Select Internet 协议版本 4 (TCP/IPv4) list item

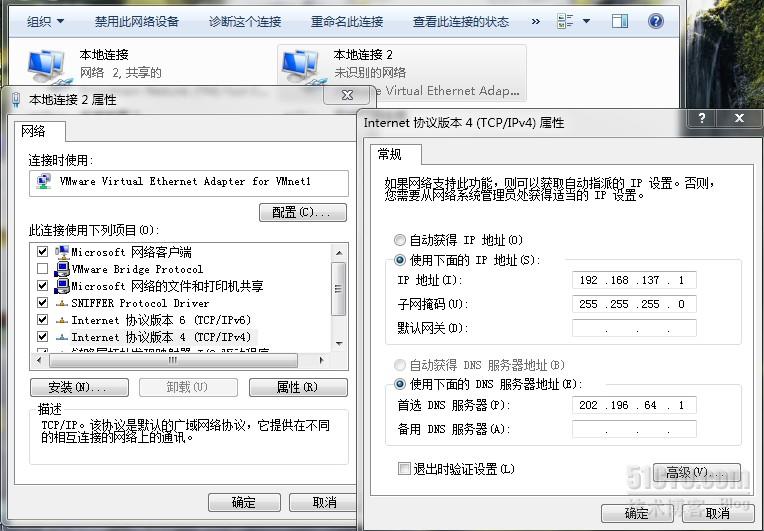tap(161, 337)
